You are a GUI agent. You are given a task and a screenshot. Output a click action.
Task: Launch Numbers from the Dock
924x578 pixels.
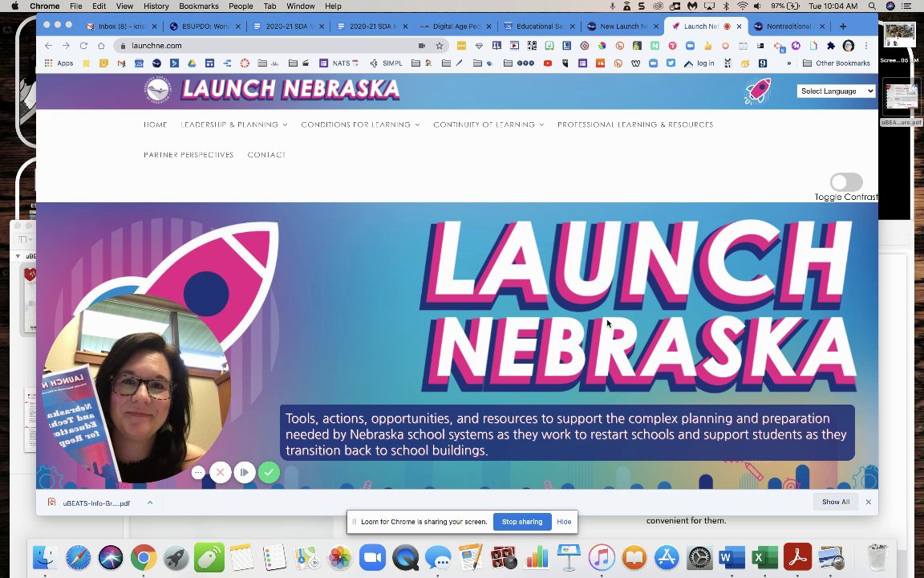tap(537, 557)
